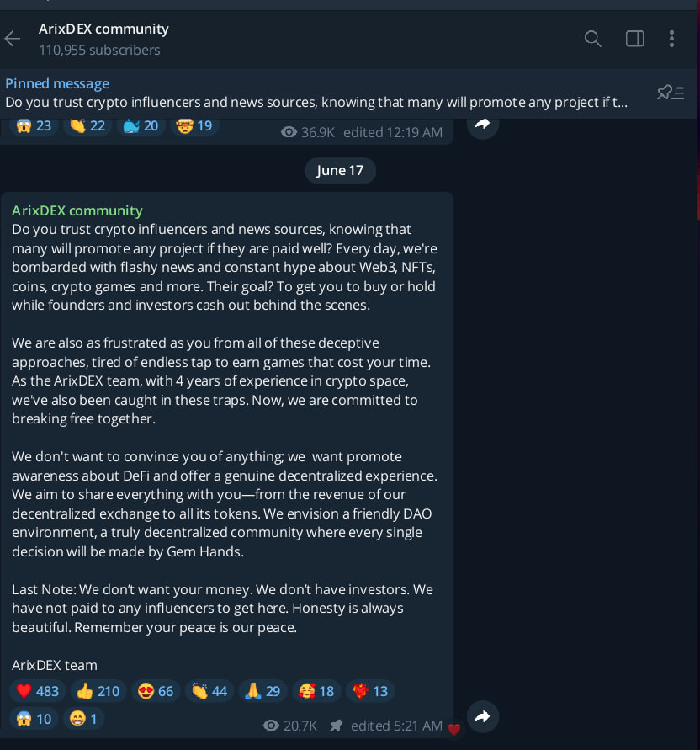Add screaming face reaction showing 10
Viewport: 700px width, 750px height.
click(x=34, y=719)
